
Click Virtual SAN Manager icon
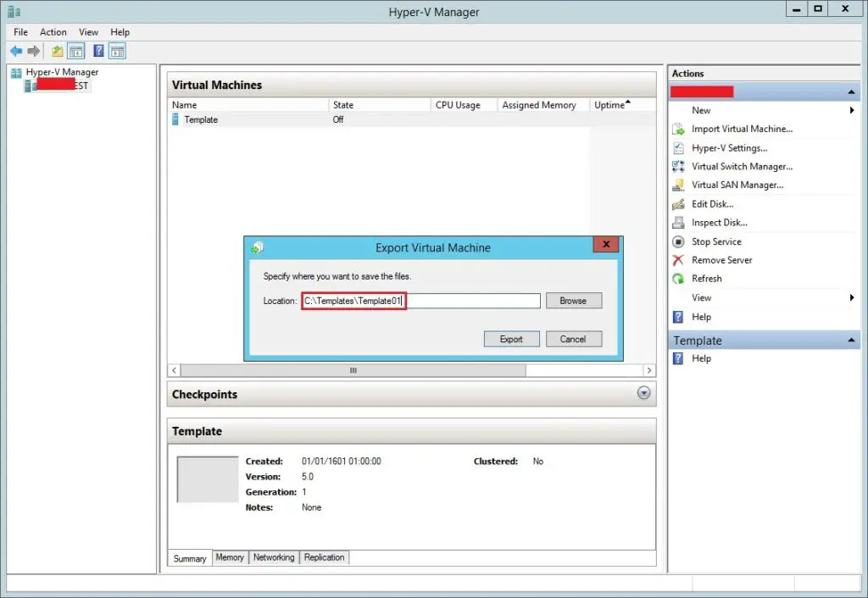tap(678, 185)
